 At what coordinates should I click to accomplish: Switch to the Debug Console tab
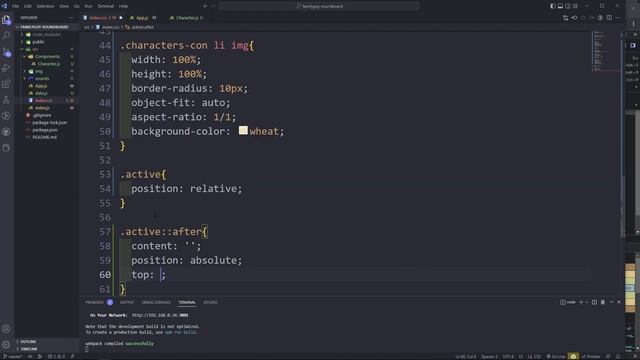click(156, 302)
